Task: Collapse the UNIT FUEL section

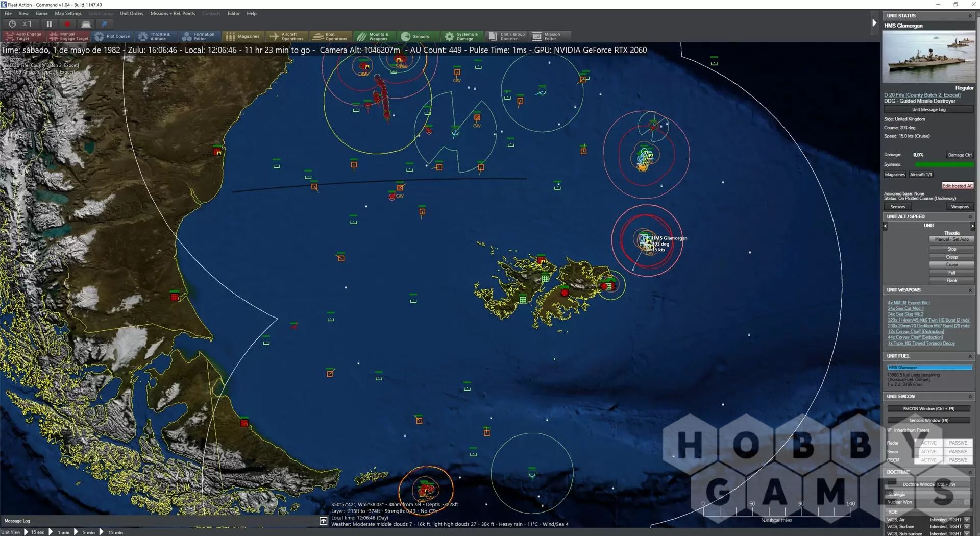Action: (x=970, y=356)
